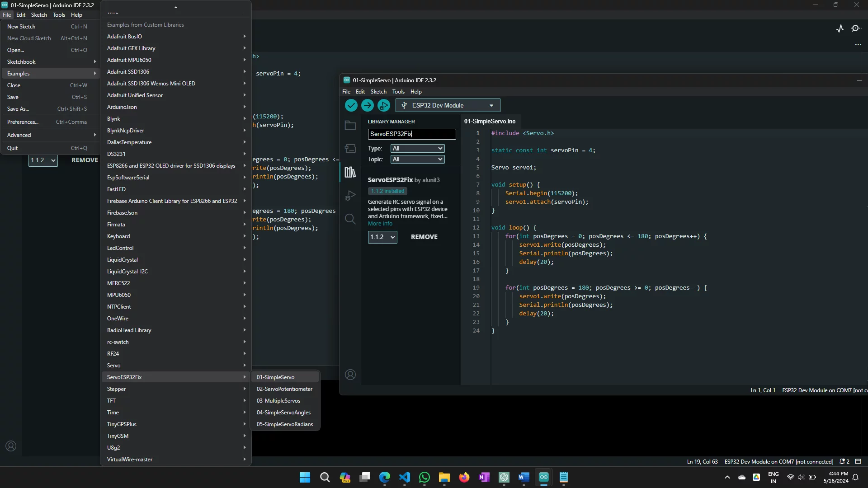868x488 pixels.
Task: Follow the More info link for ServoESP32Fix
Action: (380, 224)
